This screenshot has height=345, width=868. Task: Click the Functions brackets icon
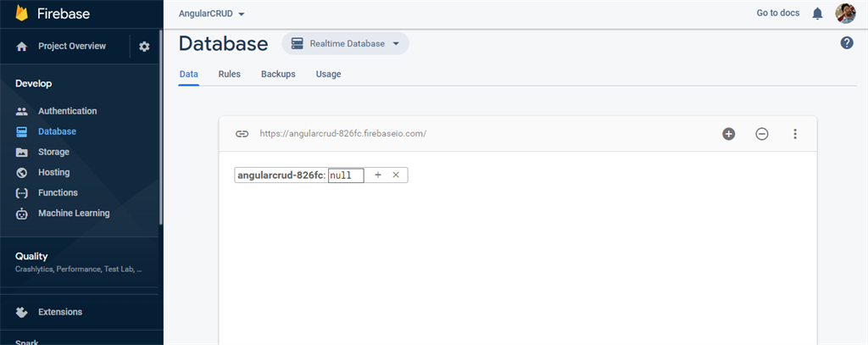point(21,193)
